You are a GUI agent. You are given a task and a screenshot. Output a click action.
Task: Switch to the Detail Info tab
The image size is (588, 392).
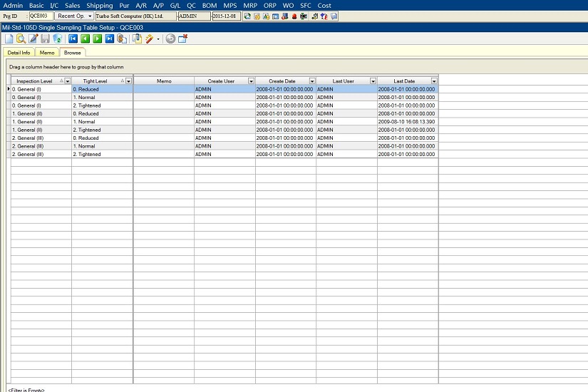click(x=19, y=53)
